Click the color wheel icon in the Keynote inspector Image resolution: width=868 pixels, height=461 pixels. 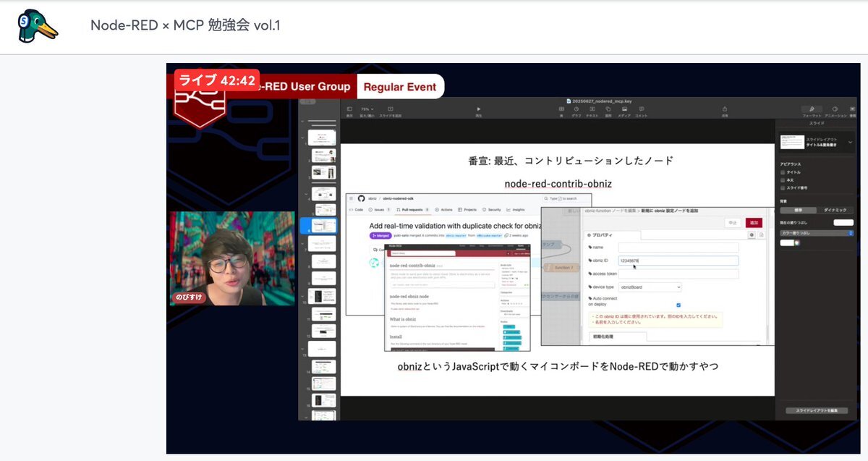[x=797, y=242]
